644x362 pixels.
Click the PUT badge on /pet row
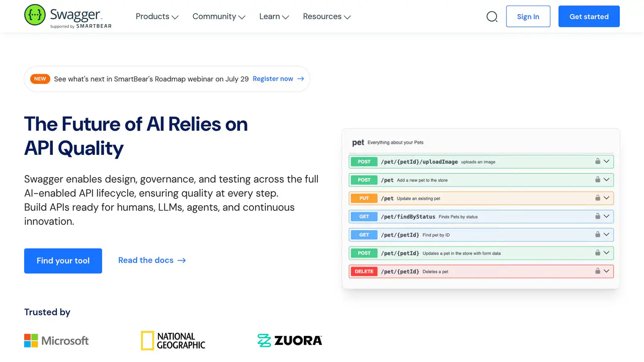(x=364, y=199)
